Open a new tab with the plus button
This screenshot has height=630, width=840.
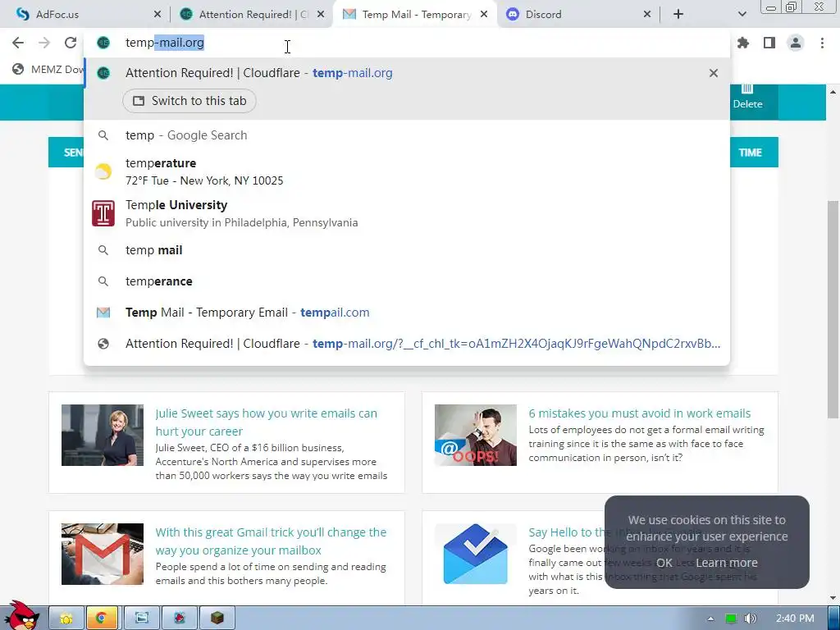tap(678, 15)
